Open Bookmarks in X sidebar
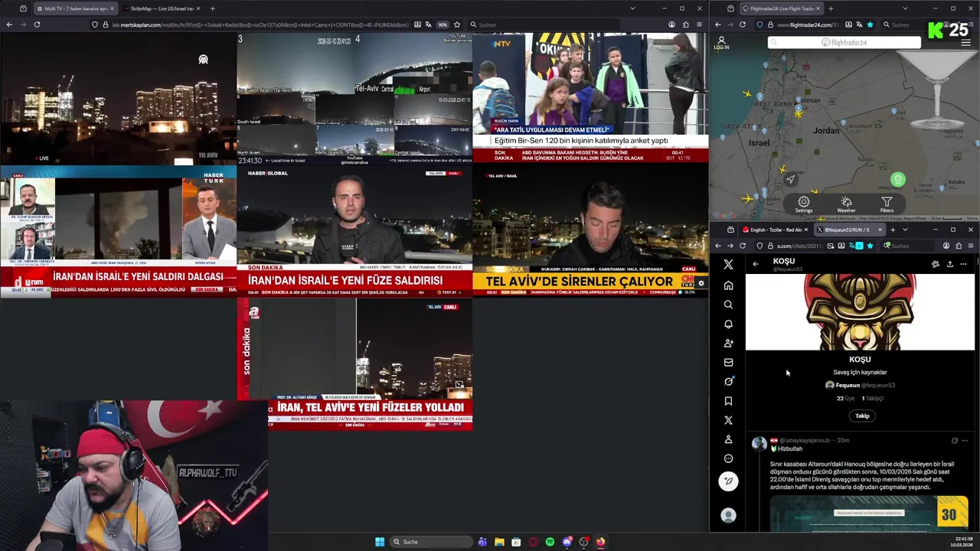 728,401
